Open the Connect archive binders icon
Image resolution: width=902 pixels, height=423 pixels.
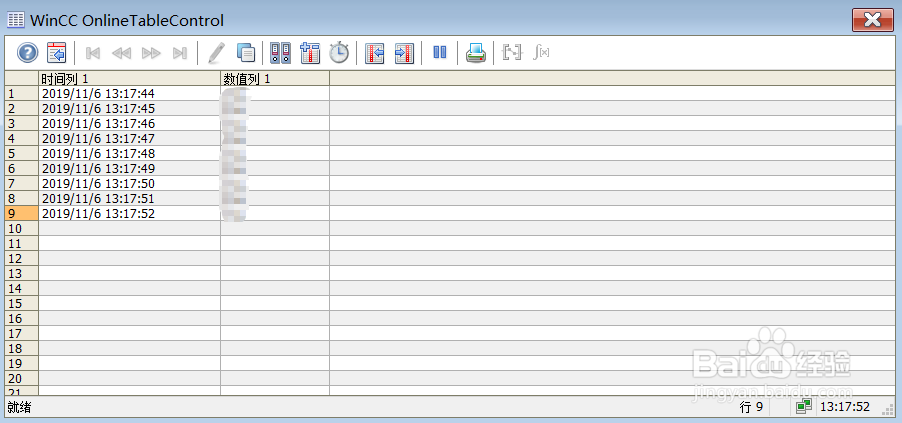pyautogui.click(x=281, y=53)
